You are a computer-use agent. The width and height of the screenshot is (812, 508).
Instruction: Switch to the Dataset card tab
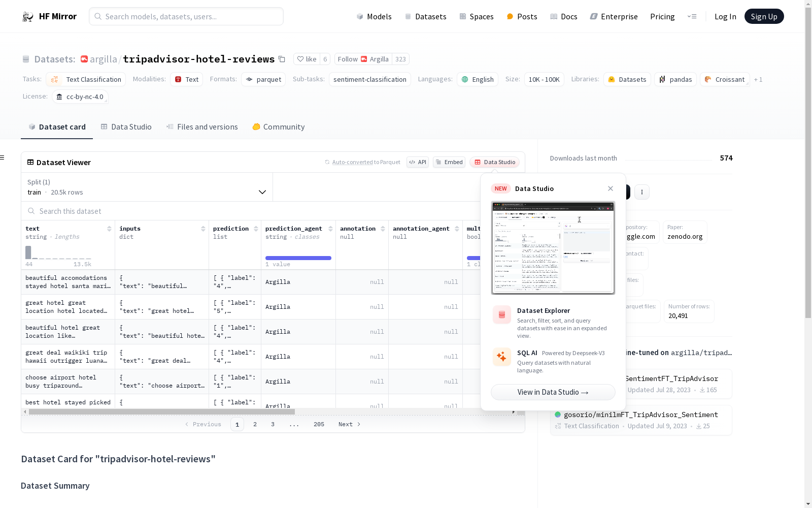[x=57, y=127]
